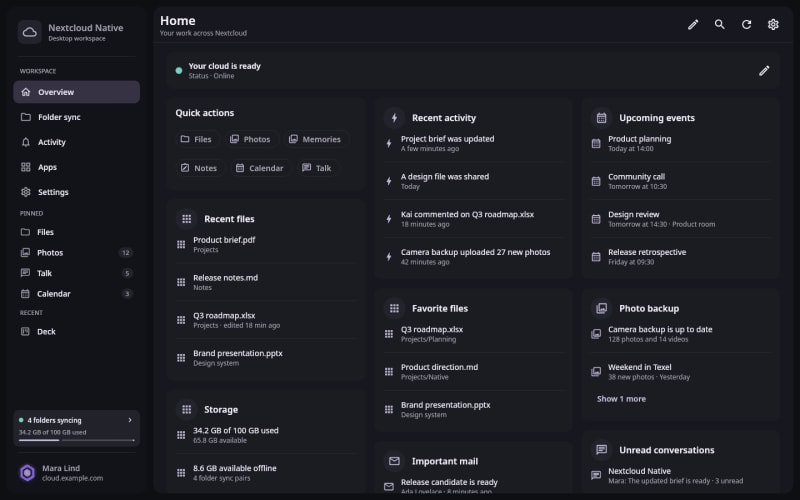The width and height of the screenshot is (800, 500).
Task: Select Overview in the sidebar
Action: tap(77, 92)
